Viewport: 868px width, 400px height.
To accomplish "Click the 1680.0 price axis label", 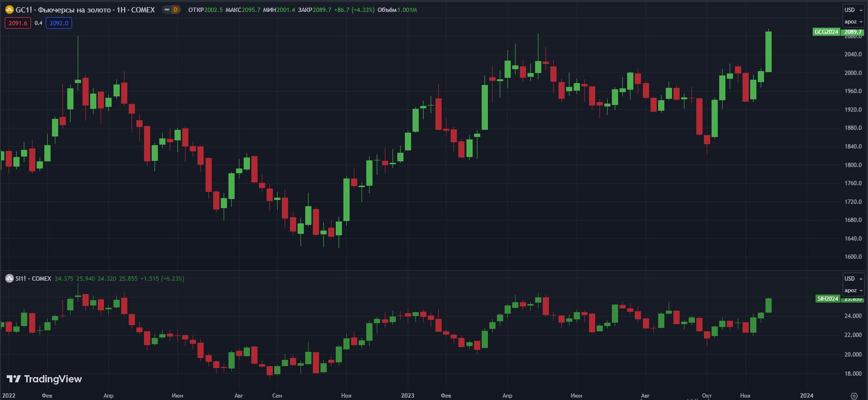I will [x=853, y=220].
